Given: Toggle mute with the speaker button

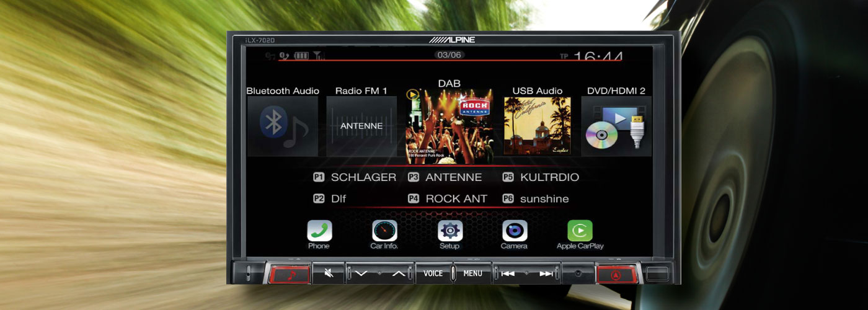Looking at the screenshot, I should [x=329, y=273].
